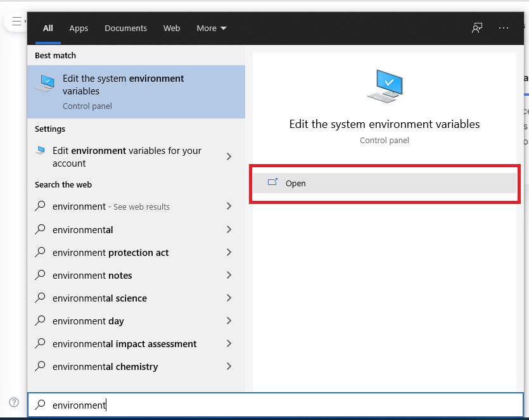Viewport: 529px width, 420px height.
Task: Switch to the Apps tab
Action: pyautogui.click(x=79, y=29)
